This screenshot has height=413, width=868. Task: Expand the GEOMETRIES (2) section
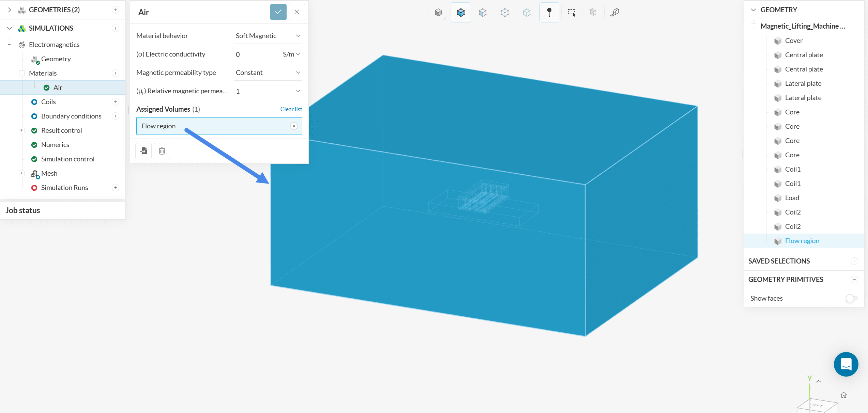pyautogui.click(x=10, y=10)
